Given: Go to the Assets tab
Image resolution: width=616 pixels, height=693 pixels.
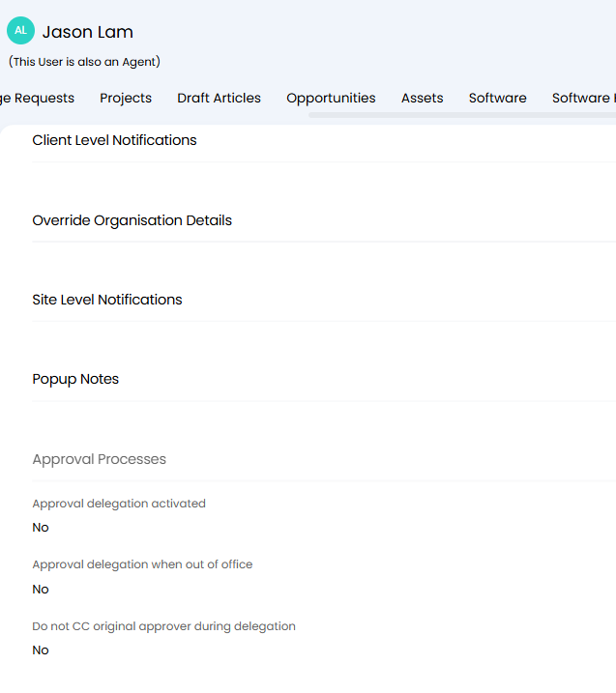Looking at the screenshot, I should tap(422, 98).
